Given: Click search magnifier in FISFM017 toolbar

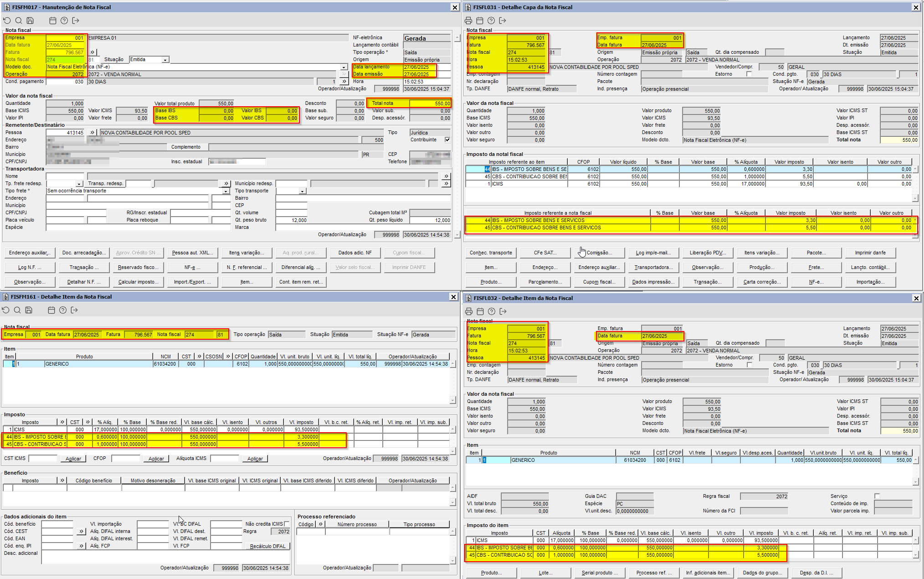Looking at the screenshot, I should [x=19, y=21].
